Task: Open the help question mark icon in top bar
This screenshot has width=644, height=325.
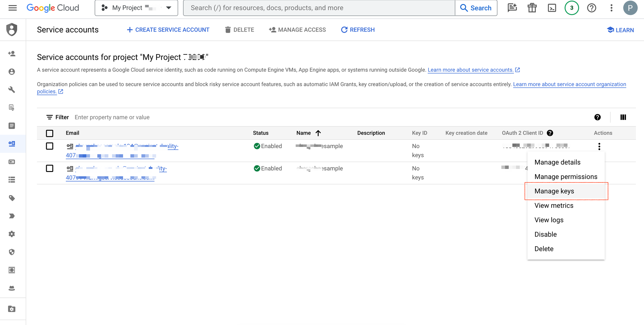Action: (x=591, y=8)
